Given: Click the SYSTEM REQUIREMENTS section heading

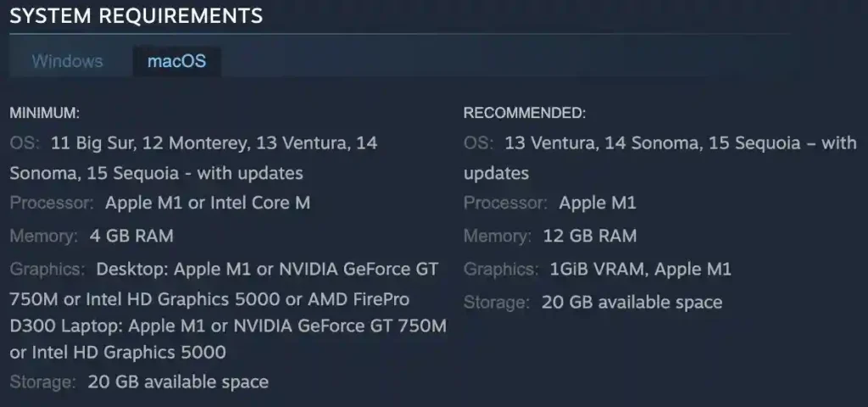Looking at the screenshot, I should (136, 15).
